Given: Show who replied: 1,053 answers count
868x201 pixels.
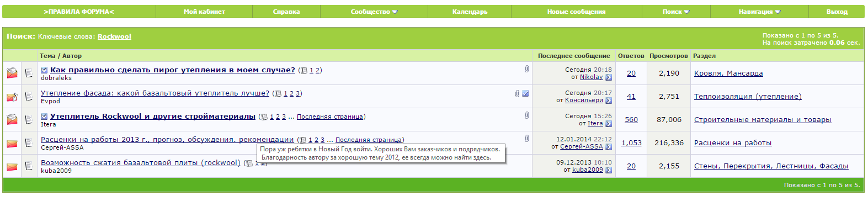Looking at the screenshot, I should pyautogui.click(x=631, y=143).
